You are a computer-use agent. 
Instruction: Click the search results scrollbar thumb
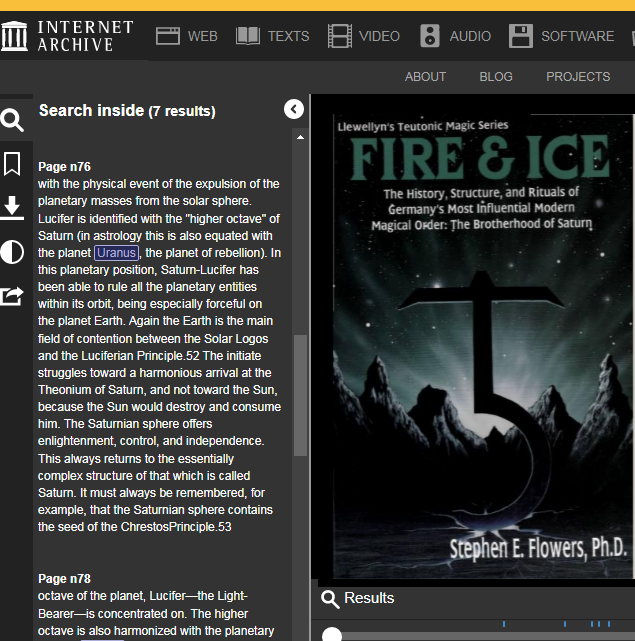301,395
